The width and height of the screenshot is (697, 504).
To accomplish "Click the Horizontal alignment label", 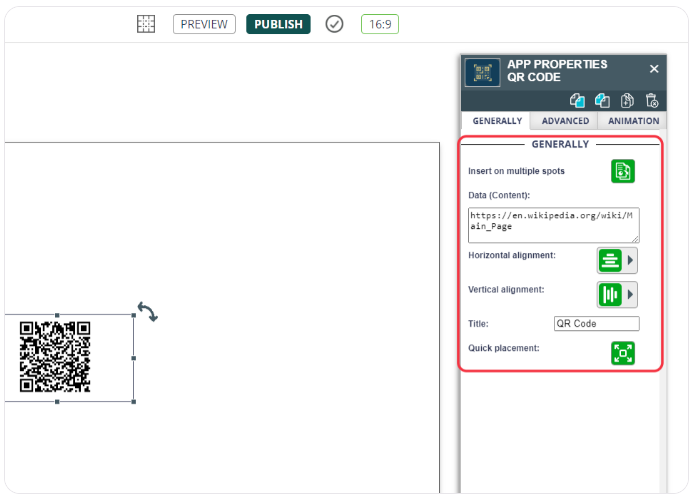I will coord(512,256).
